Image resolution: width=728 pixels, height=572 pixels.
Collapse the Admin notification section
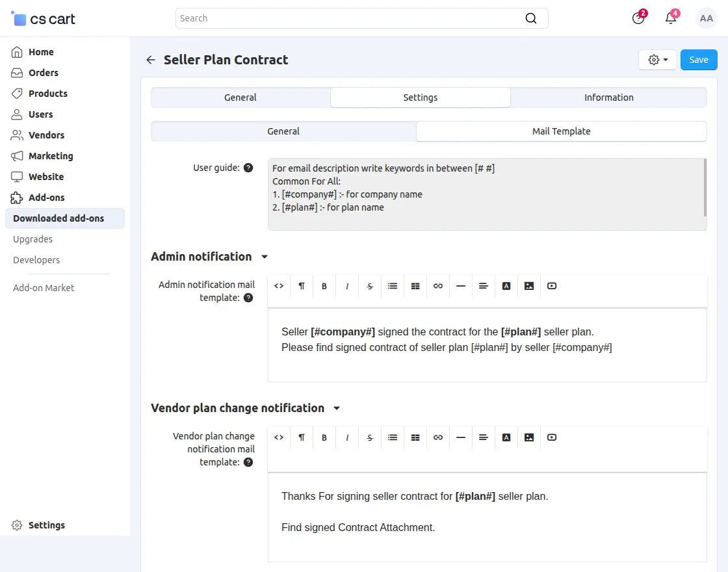[x=264, y=257]
